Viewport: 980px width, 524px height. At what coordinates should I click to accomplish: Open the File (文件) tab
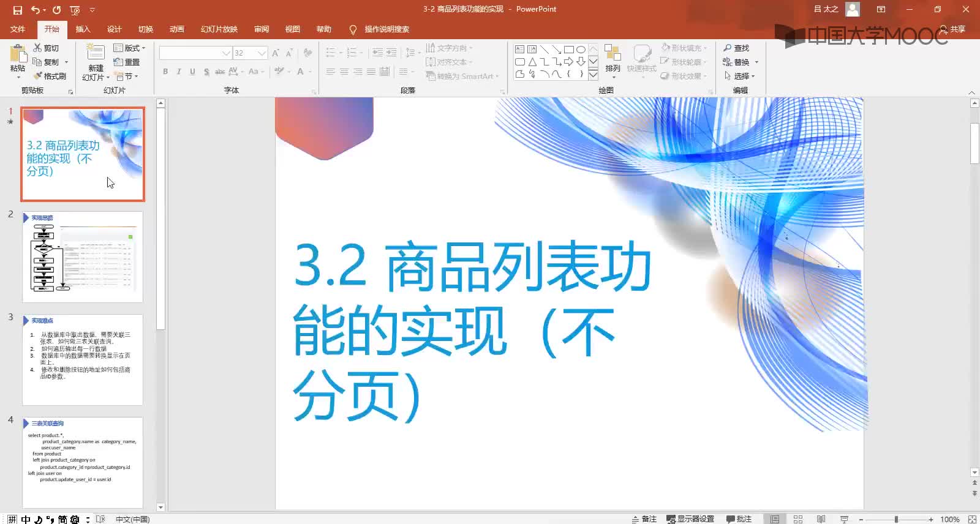point(18,29)
